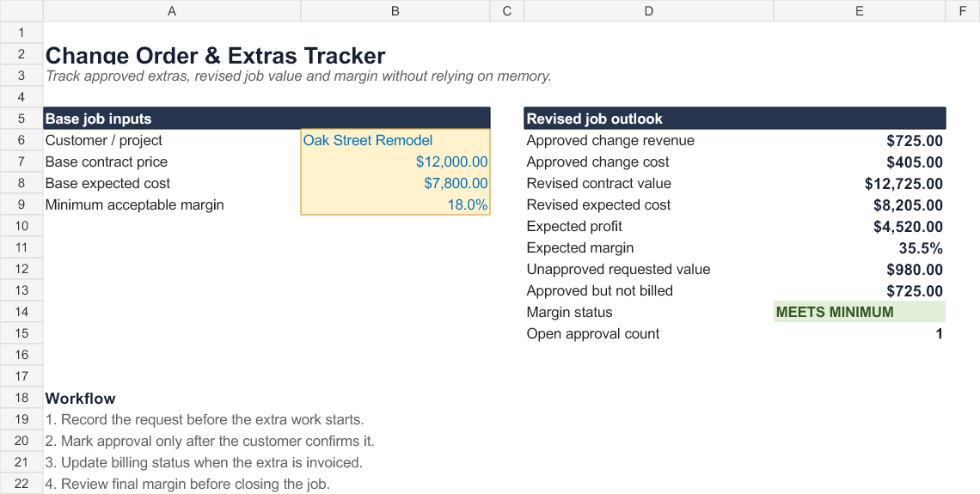Select the Base job inputs header cell
This screenshot has width=980, height=494.
[x=266, y=119]
